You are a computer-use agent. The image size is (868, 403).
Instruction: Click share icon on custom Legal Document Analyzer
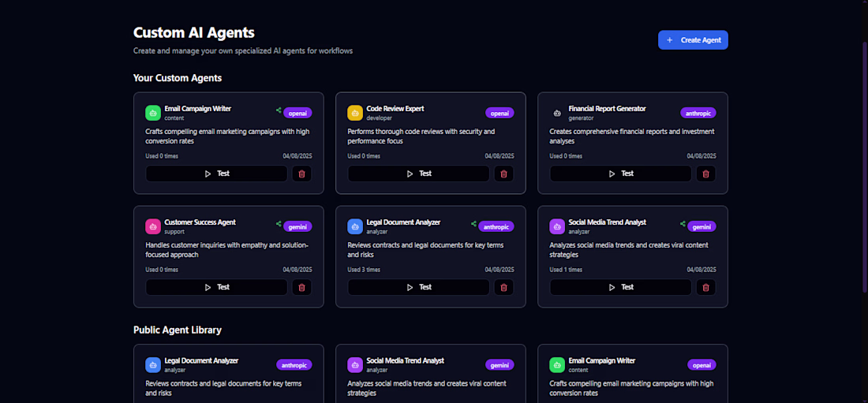473,226
